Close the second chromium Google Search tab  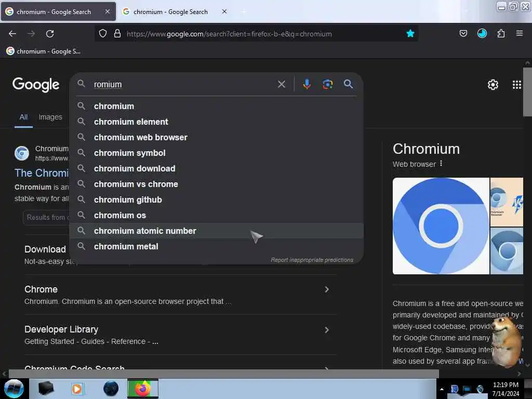[x=224, y=11]
